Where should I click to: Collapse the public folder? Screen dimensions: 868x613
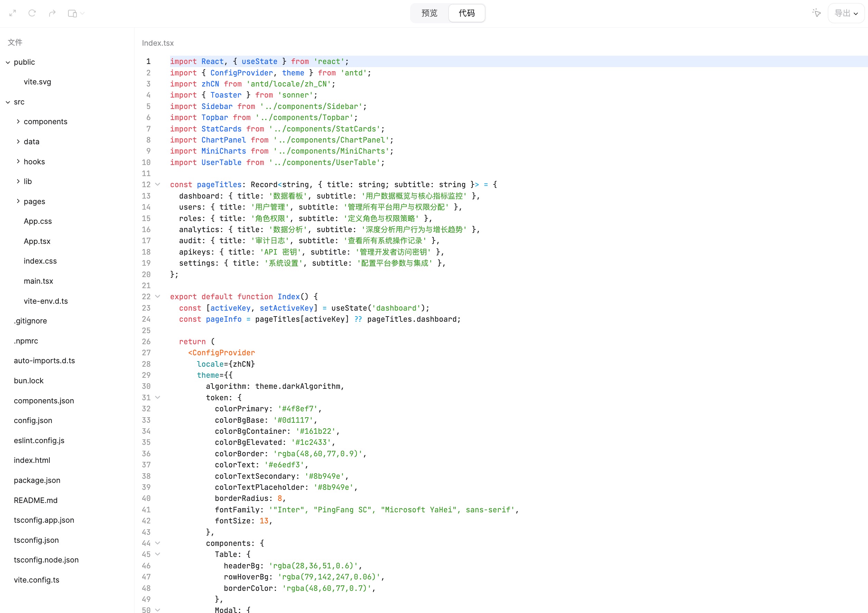pyautogui.click(x=8, y=62)
